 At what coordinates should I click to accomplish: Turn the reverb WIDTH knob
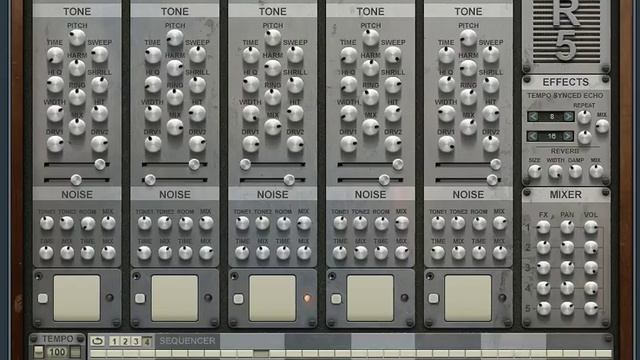coord(555,171)
